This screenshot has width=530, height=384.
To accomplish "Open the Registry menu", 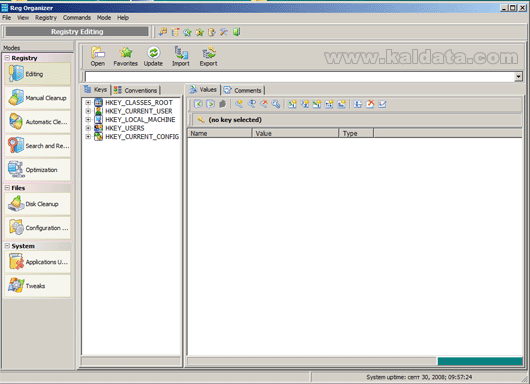I will pyautogui.click(x=46, y=18).
